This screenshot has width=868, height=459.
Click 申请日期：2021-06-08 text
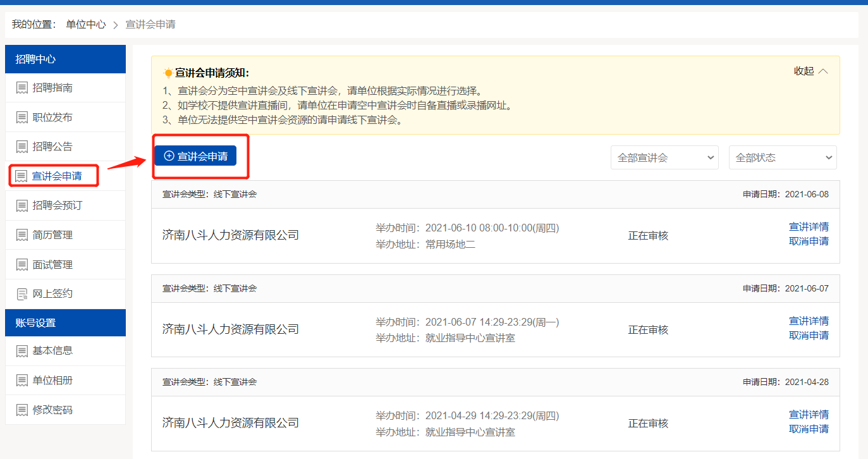(785, 194)
